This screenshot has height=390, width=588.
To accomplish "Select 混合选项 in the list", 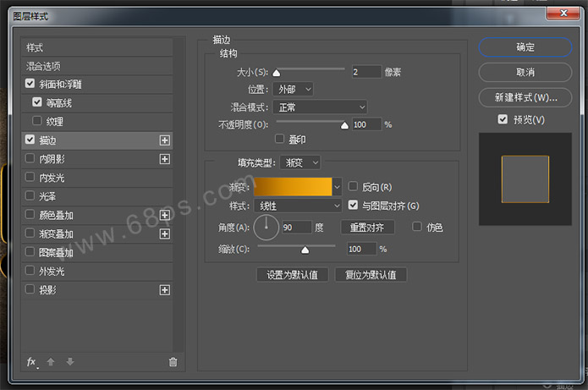I will (97, 66).
